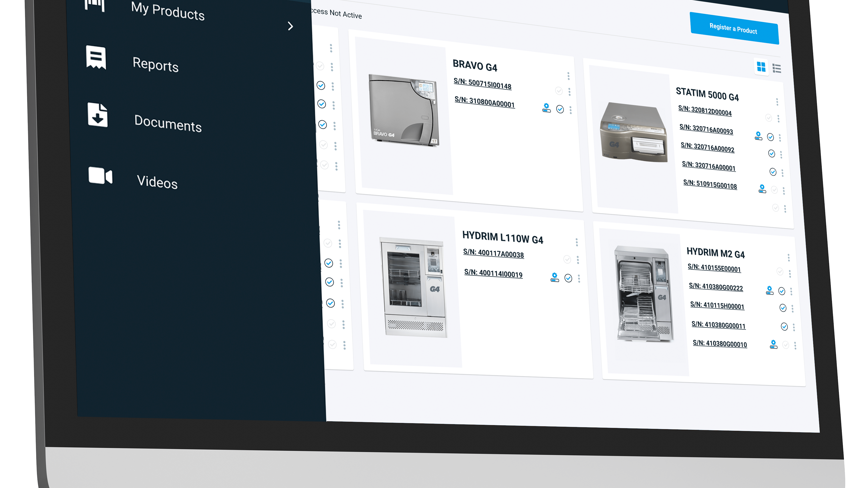868x488 pixels.
Task: Open options menu for S/N 410115H00001
Action: 792,308
